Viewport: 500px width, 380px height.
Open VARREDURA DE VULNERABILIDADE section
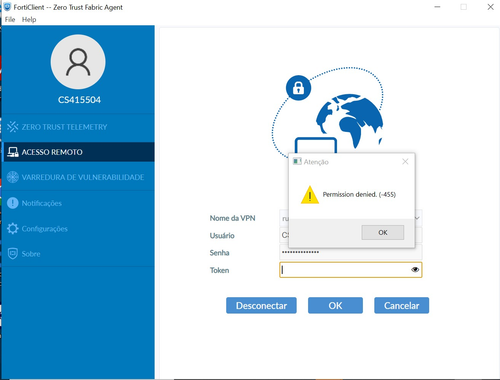click(78, 177)
